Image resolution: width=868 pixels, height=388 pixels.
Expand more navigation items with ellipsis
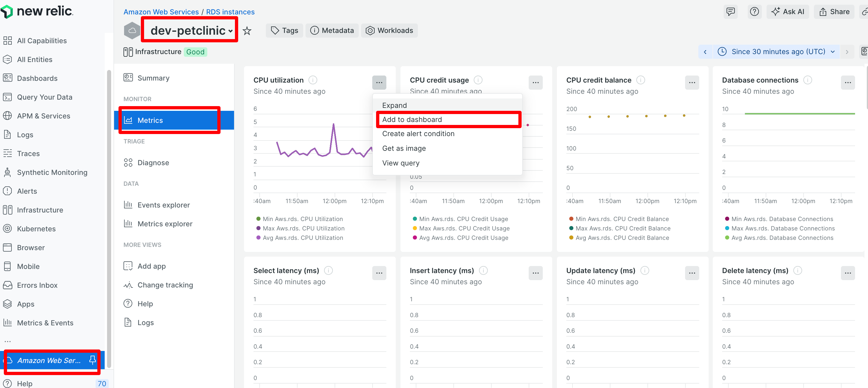click(7, 341)
